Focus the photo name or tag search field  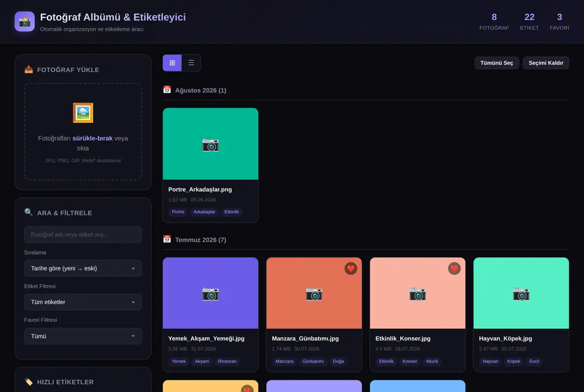click(x=83, y=234)
